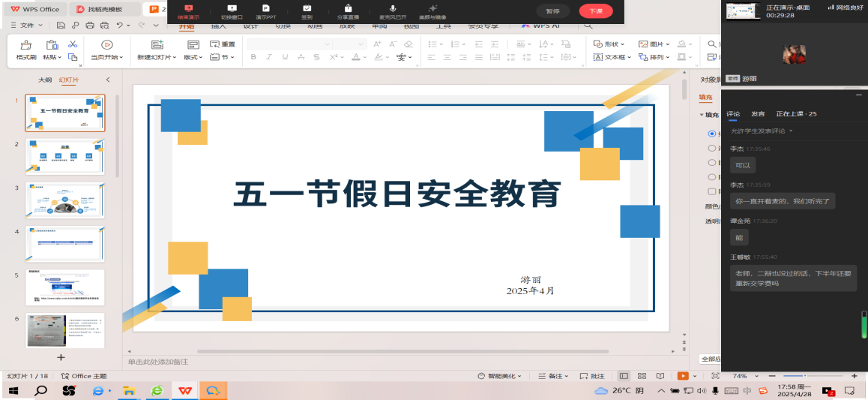Image resolution: width=868 pixels, height=400 pixels.
Task: Switch to slide sorter grid view icon
Action: (642, 376)
